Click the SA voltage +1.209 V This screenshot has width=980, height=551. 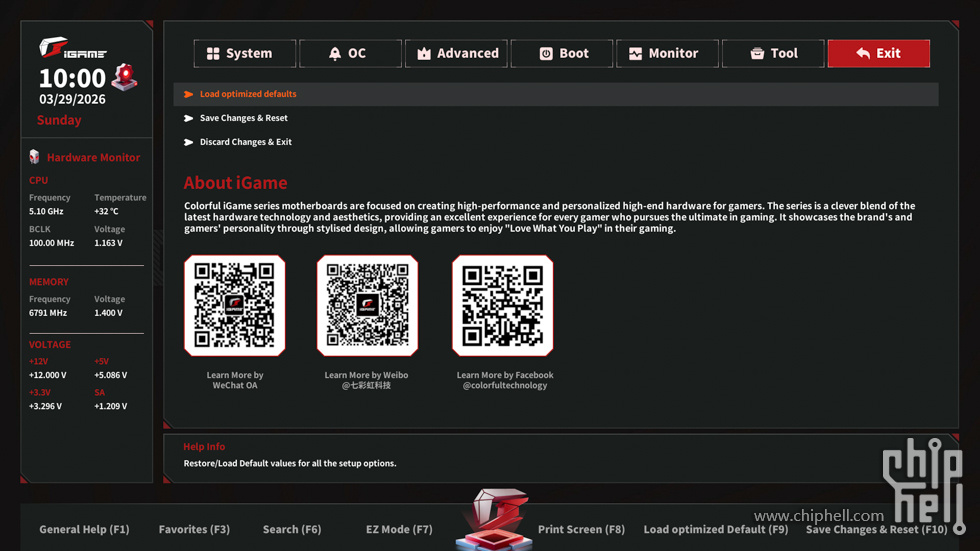(111, 406)
